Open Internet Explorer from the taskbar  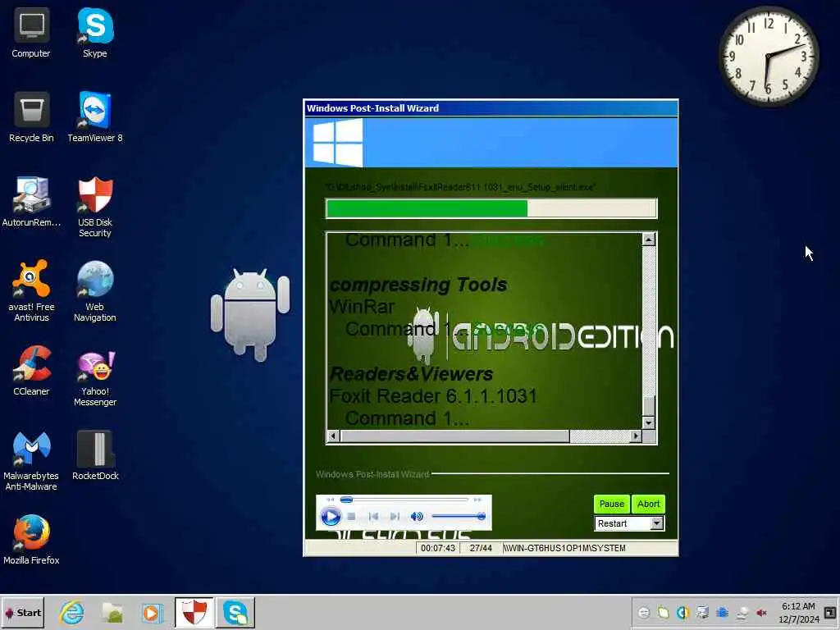(72, 612)
